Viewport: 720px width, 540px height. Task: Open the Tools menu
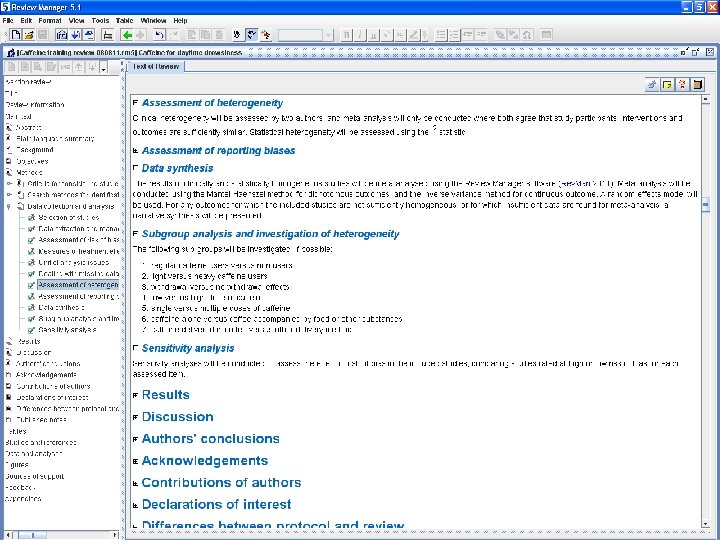coord(100,21)
